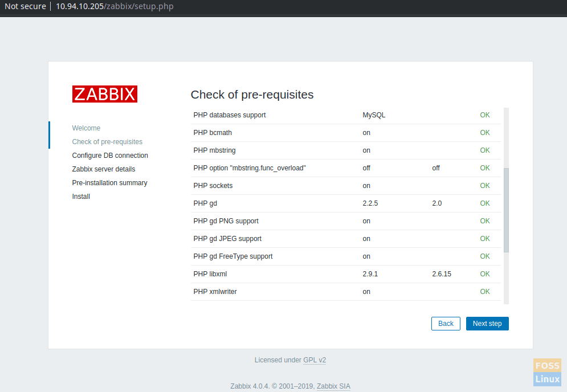
Task: Click OK status in PHP xmlwriter row
Action: pyautogui.click(x=485, y=292)
